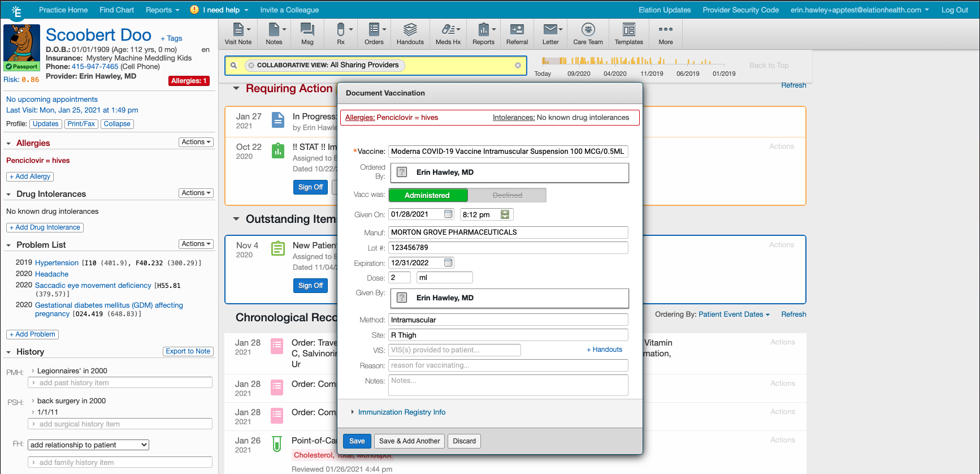This screenshot has width=980, height=474.
Task: Click the Jan 26 point-of-care test tube icon
Action: pyautogui.click(x=277, y=444)
